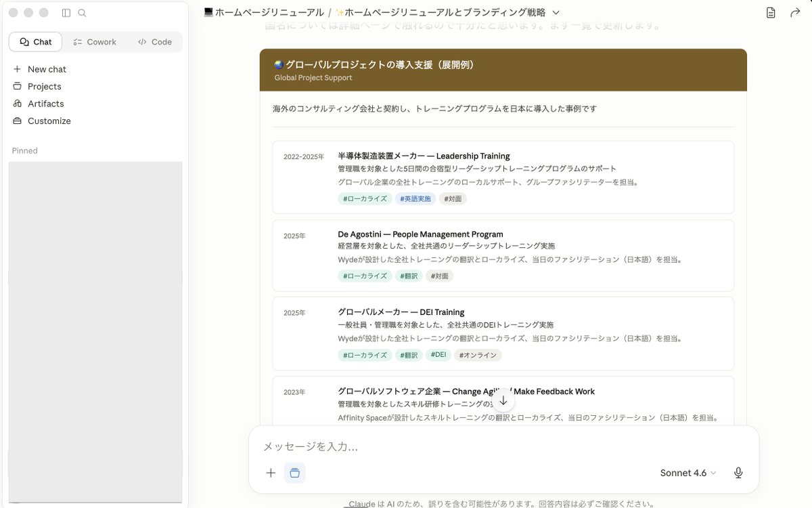Click the 2023年 date label
Screen dimensions: 812x508
(x=294, y=392)
